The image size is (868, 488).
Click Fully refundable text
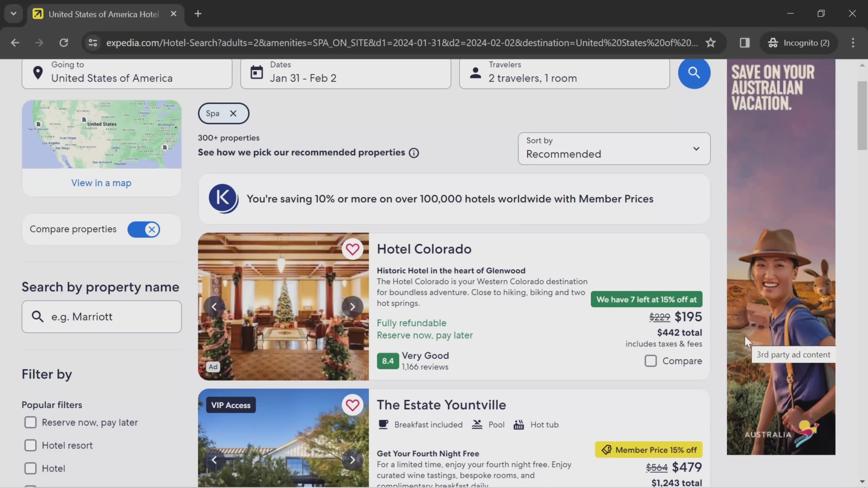tap(411, 323)
